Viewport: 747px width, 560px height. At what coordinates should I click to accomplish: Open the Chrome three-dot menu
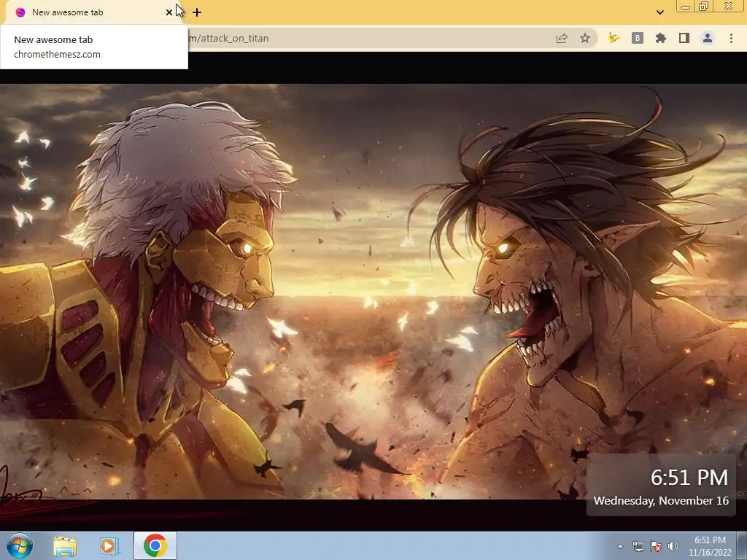click(x=731, y=38)
